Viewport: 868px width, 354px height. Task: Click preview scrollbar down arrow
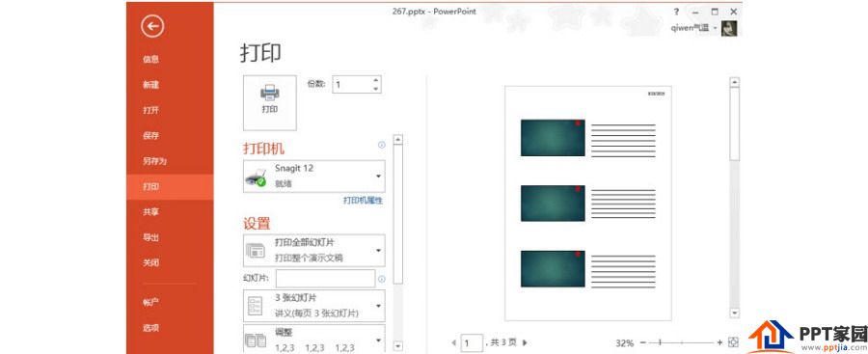click(734, 313)
